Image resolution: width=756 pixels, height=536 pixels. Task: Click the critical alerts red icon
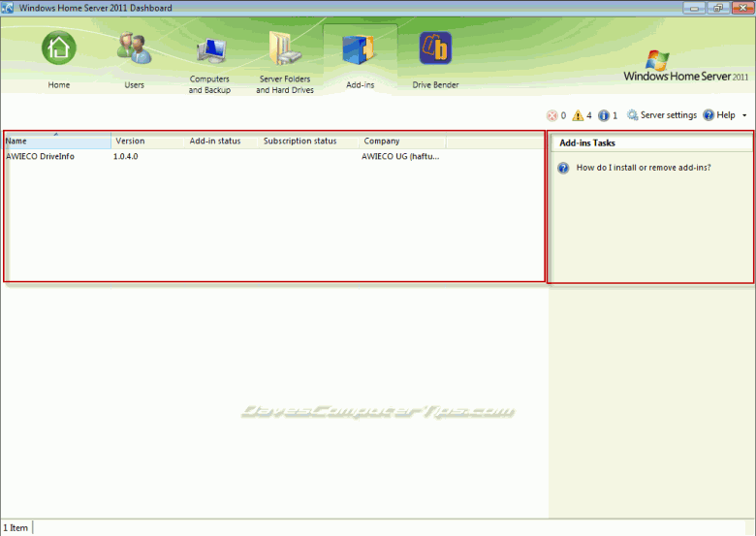click(x=551, y=115)
